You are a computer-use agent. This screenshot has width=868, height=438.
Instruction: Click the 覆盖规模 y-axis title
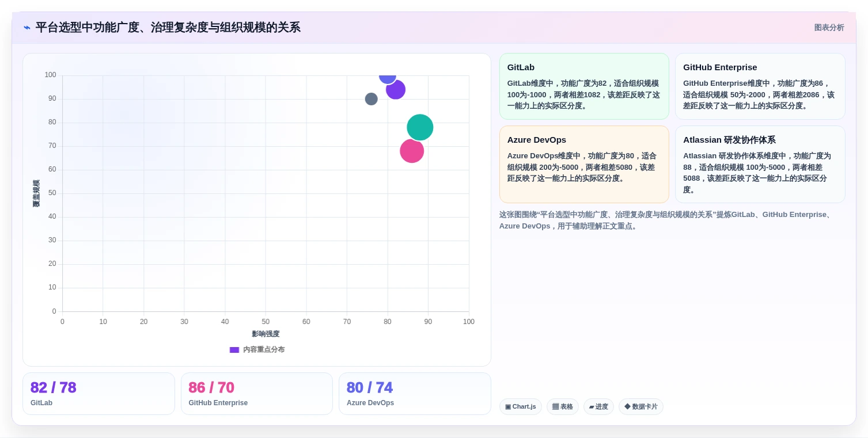pos(36,193)
